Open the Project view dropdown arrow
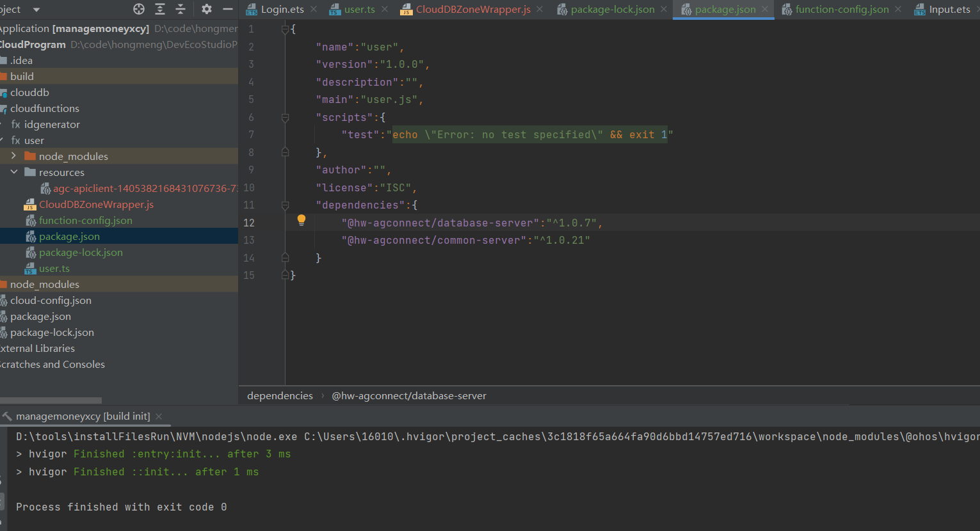Viewport: 980px width, 531px height. point(36,10)
